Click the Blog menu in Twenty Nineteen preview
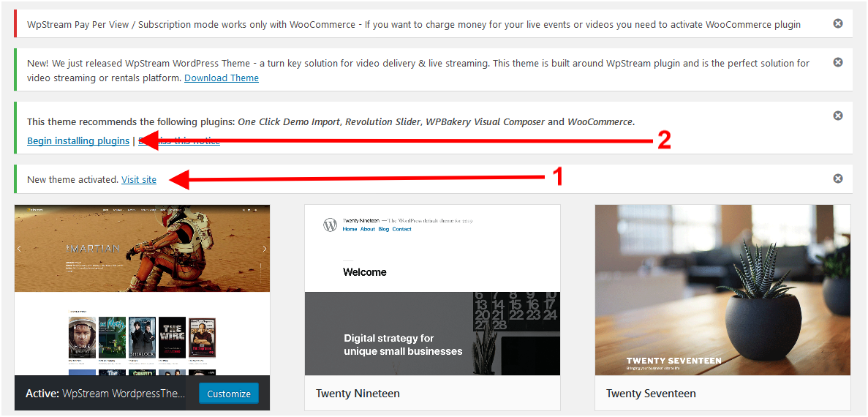The image size is (868, 417). pos(384,229)
